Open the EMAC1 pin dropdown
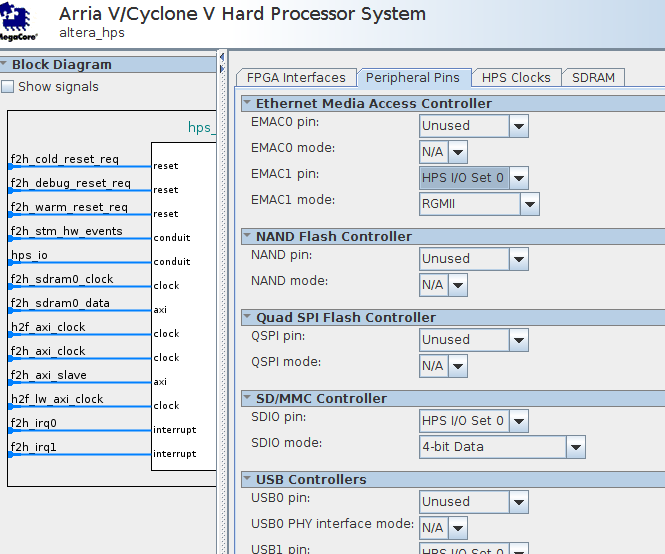Image resolution: width=665 pixels, height=554 pixels. click(474, 178)
